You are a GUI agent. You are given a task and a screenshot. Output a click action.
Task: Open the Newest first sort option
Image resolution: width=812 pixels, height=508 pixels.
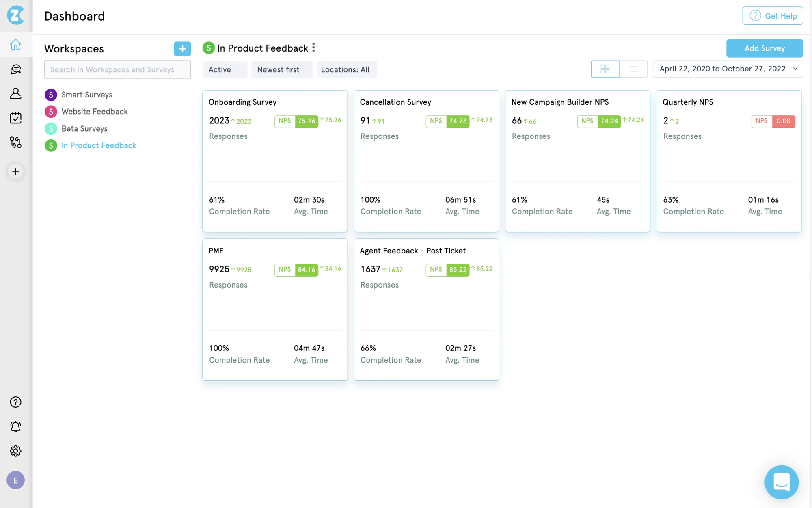point(282,69)
